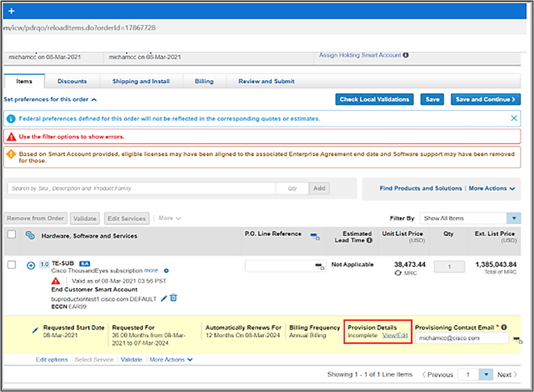
Task: Switch to the Items tab
Action: coord(24,81)
